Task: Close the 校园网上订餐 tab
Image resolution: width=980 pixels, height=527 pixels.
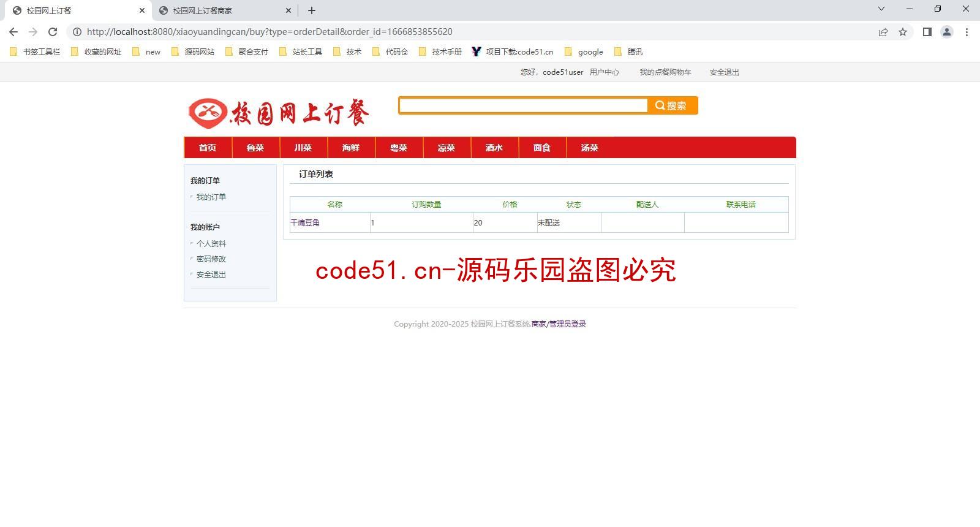Action: (x=142, y=10)
